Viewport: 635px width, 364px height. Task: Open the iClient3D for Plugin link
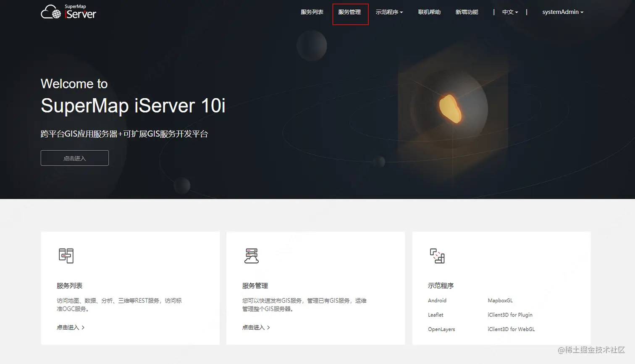510,315
